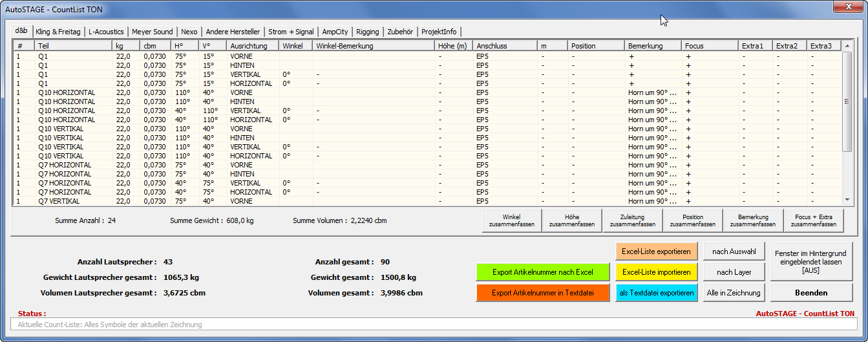Click the Focus + Extra zusammenfassen button
Image resolution: width=868 pixels, height=342 pixels.
(813, 220)
